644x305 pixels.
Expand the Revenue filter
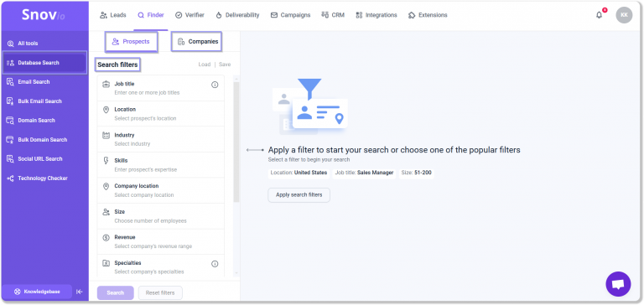[161, 241]
